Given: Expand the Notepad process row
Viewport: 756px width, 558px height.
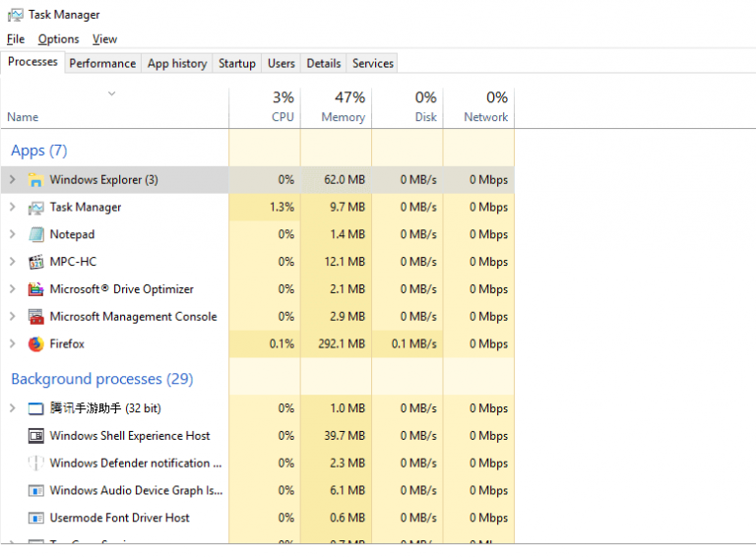Looking at the screenshot, I should tap(13, 234).
